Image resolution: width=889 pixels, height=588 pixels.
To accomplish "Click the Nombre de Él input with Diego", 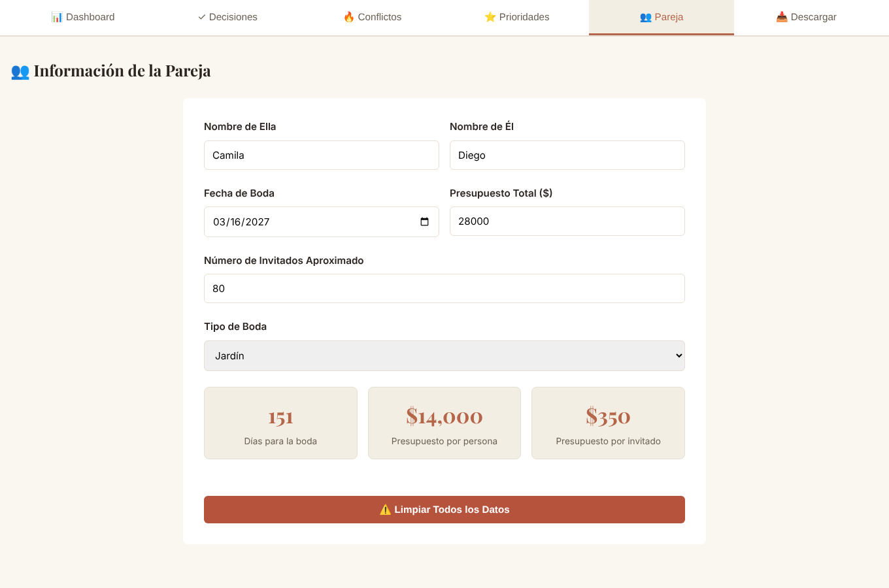I will [x=567, y=155].
